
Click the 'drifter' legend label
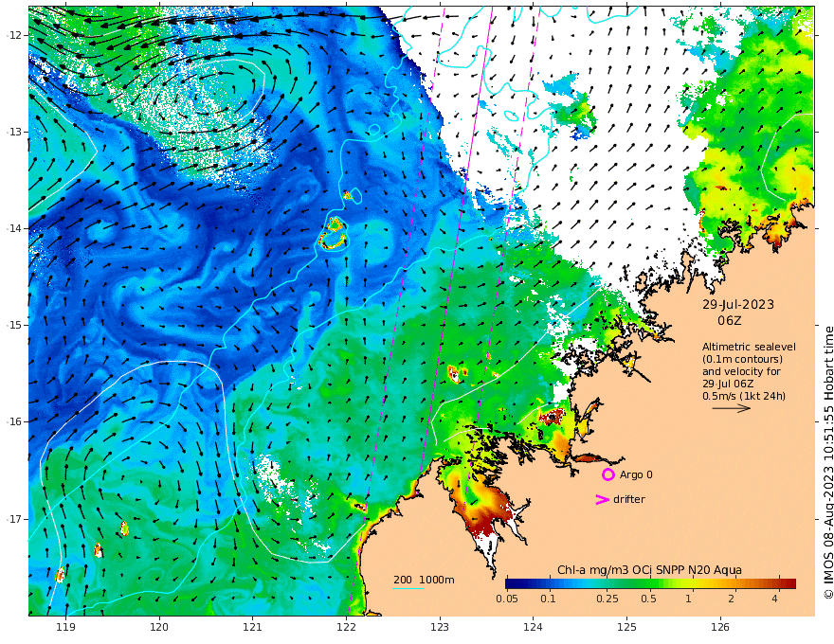(629, 499)
